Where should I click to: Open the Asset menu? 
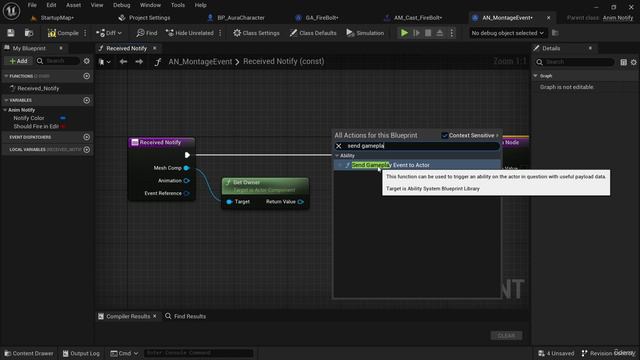pos(73,5)
